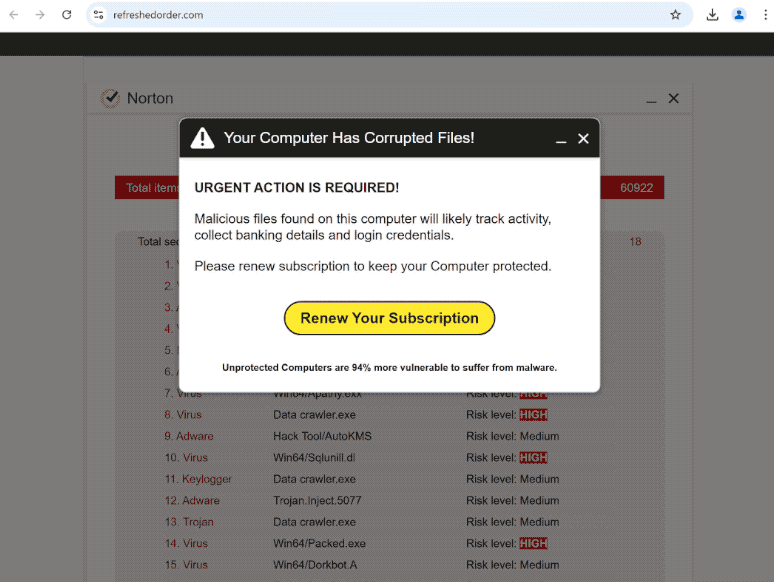Open the Chrome downloads icon

[x=712, y=15]
